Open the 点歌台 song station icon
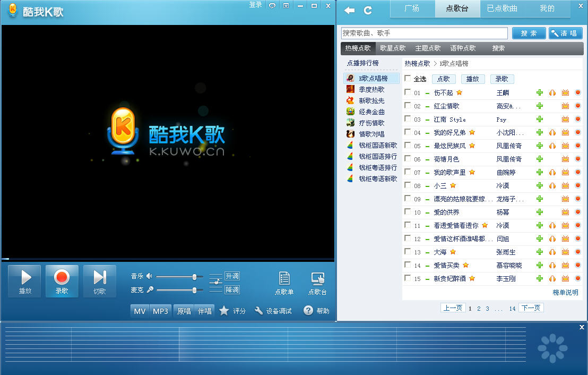The image size is (588, 375). 317,282
